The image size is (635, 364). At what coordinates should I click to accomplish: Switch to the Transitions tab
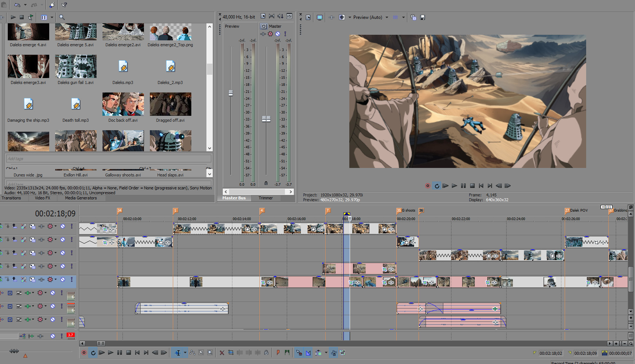click(x=11, y=198)
